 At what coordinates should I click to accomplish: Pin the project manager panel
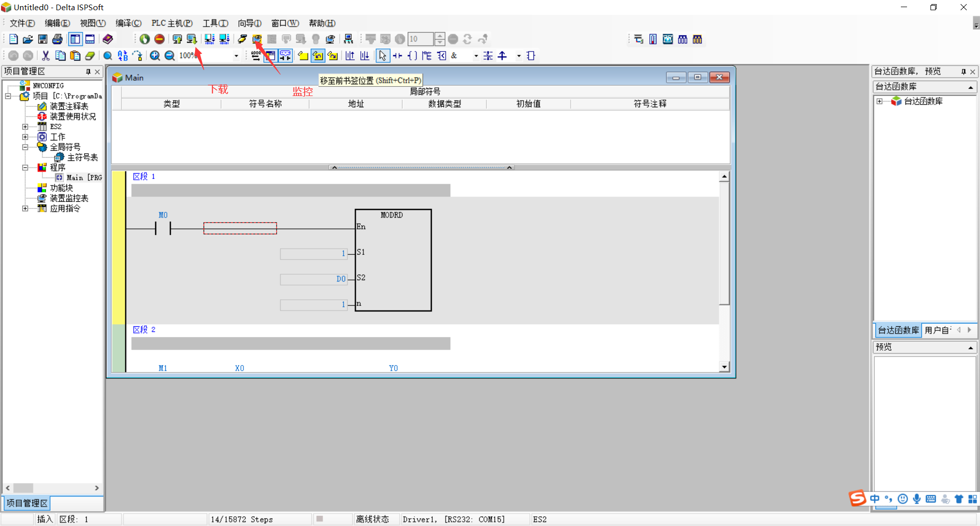pyautogui.click(x=88, y=71)
